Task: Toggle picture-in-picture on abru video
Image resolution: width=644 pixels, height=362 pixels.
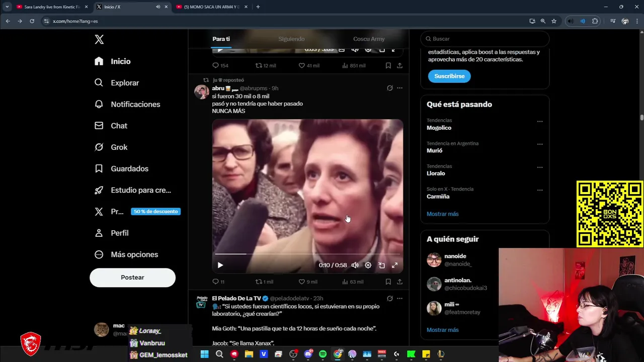Action: click(381, 265)
